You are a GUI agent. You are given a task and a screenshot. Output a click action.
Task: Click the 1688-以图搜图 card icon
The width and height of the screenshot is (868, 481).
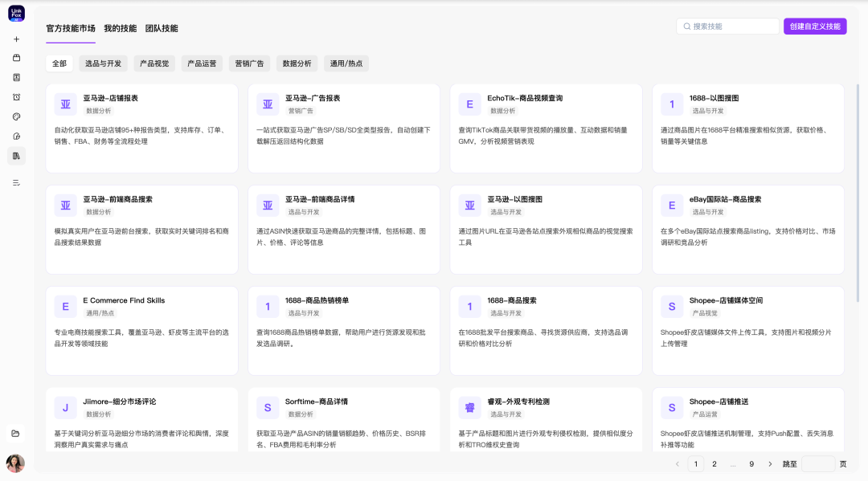point(671,104)
